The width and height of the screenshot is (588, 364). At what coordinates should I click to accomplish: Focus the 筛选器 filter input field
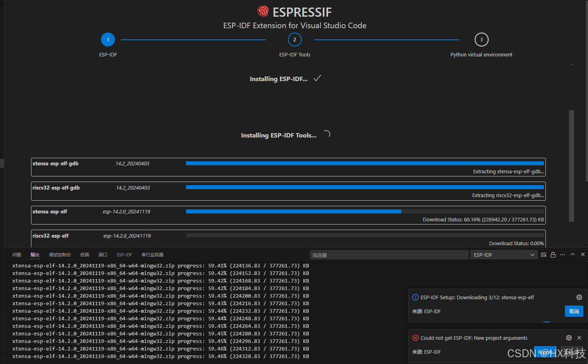(389, 255)
